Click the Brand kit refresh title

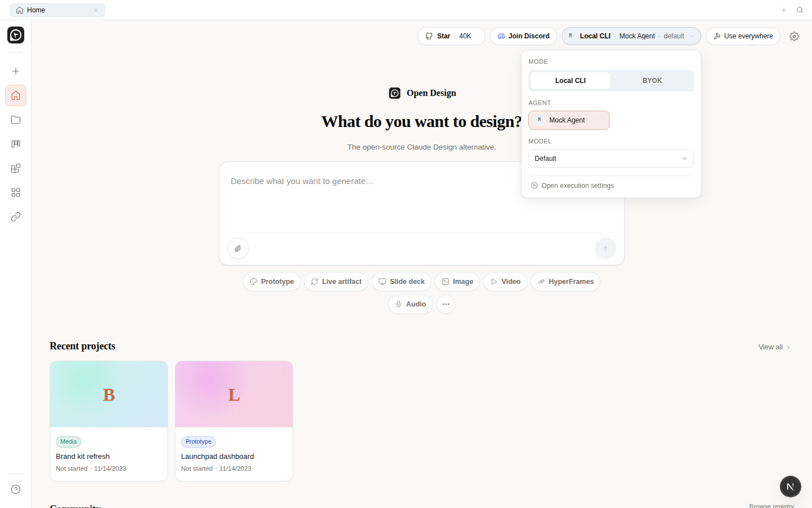coord(83,457)
